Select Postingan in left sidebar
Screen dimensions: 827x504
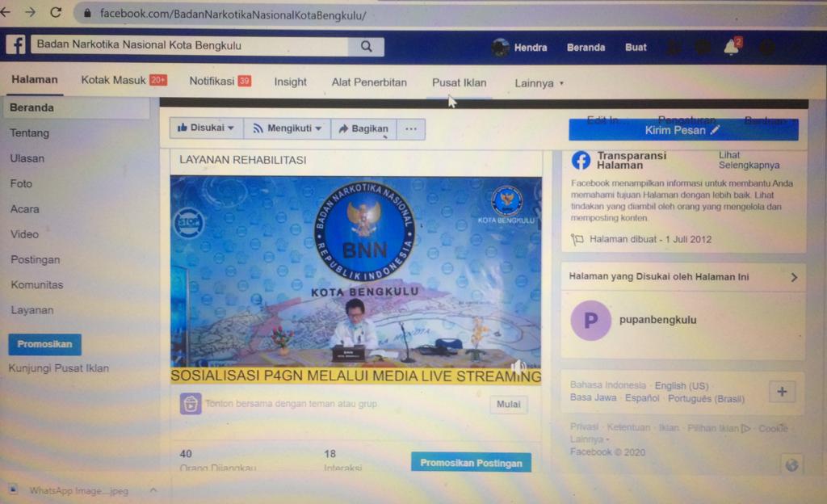click(36, 259)
